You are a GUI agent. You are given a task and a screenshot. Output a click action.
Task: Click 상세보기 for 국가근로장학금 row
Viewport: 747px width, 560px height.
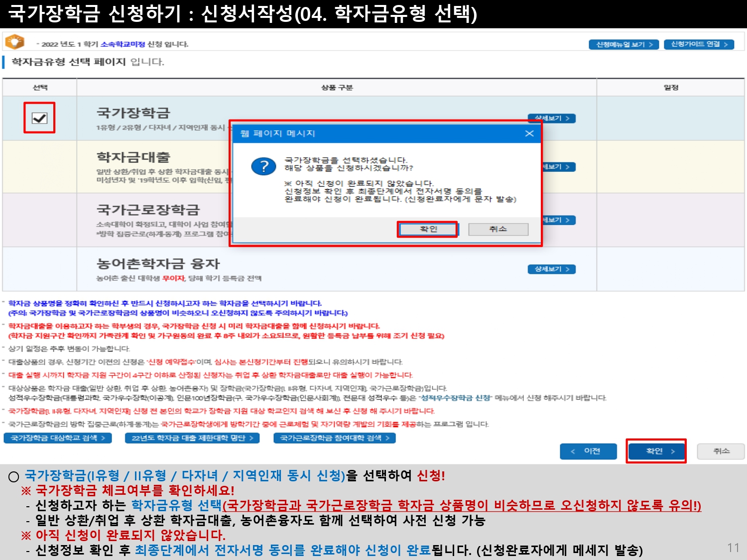click(x=558, y=220)
